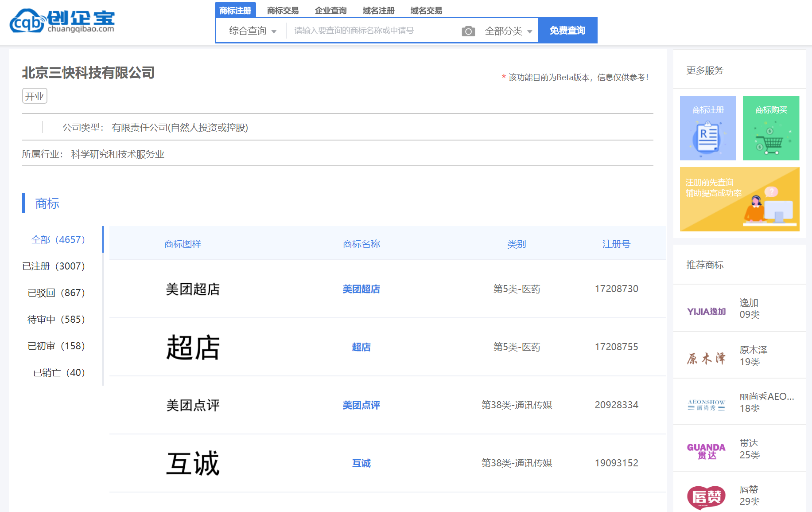Viewport: 812px width, 512px height.
Task: Open the 原木泽 trademark logo
Action: tap(706, 358)
